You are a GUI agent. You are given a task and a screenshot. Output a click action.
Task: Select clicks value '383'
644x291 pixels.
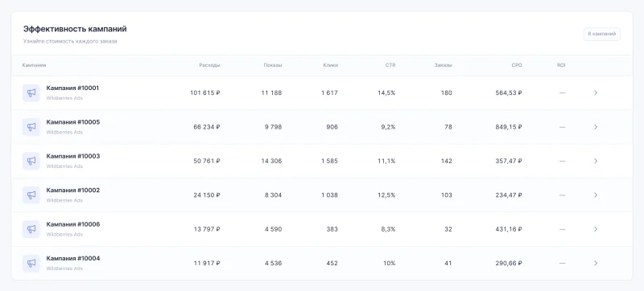pos(332,229)
